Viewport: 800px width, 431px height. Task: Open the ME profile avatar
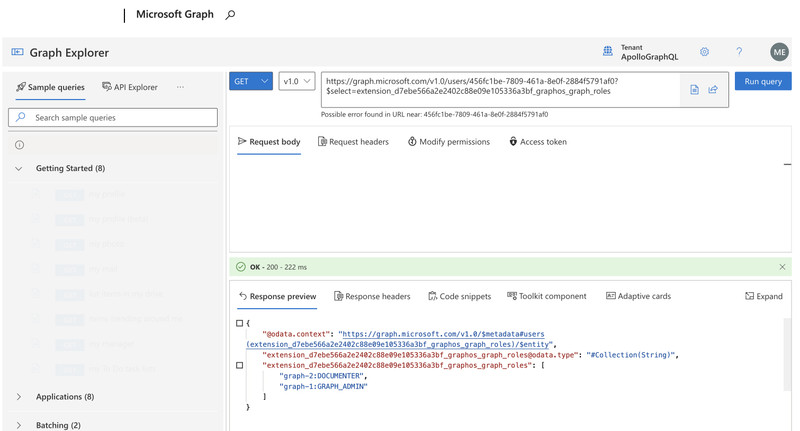click(779, 52)
